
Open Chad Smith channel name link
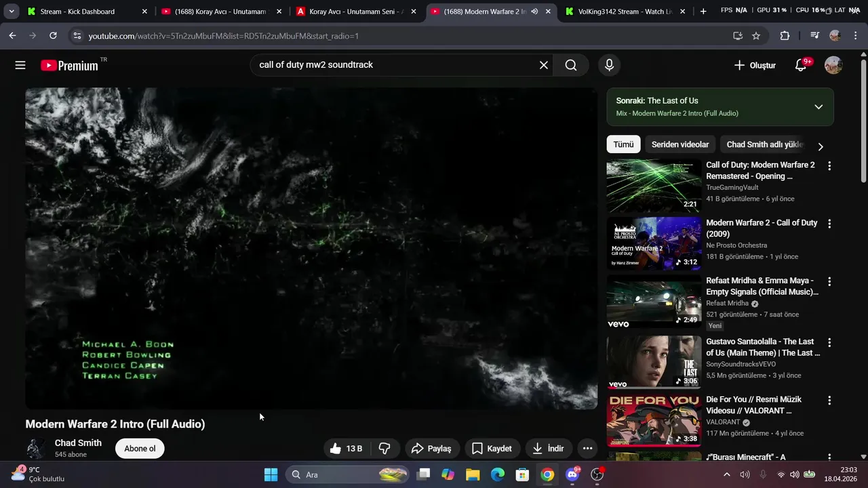78,443
